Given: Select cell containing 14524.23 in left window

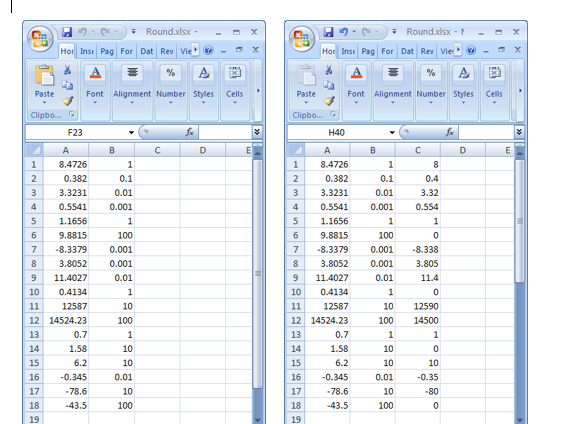Looking at the screenshot, I should [x=66, y=320].
